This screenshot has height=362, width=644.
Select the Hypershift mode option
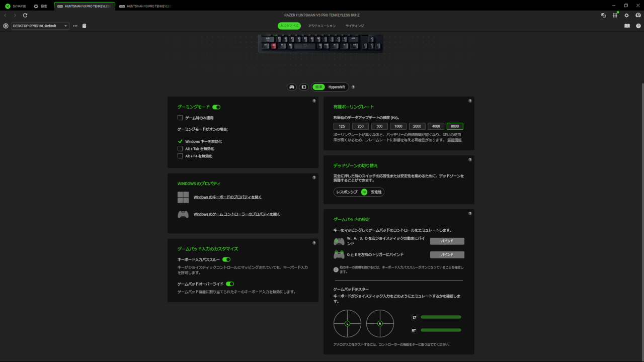pos(337,87)
